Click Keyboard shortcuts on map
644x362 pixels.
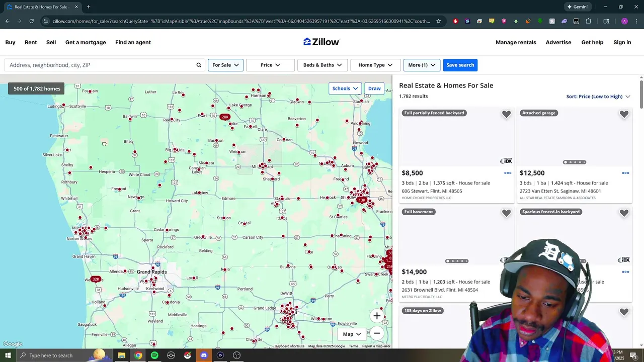coord(290,346)
